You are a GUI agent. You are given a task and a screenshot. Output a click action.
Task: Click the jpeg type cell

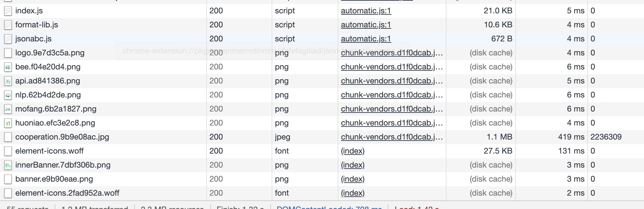tap(283, 137)
